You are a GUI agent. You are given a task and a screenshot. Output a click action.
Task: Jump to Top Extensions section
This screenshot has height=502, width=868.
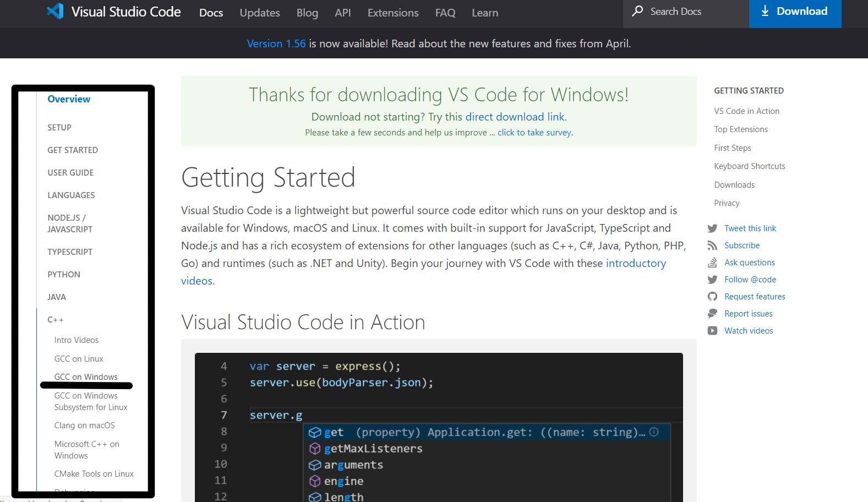[741, 129]
